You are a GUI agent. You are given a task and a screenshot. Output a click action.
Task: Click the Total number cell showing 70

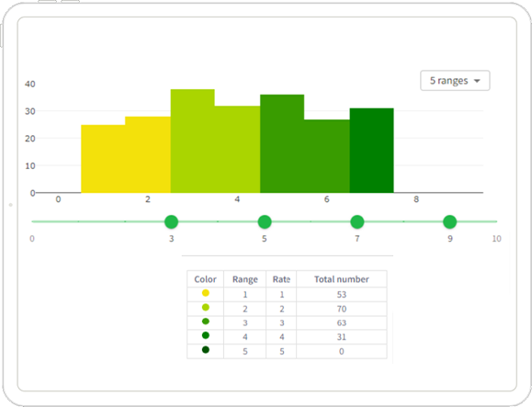(341, 309)
